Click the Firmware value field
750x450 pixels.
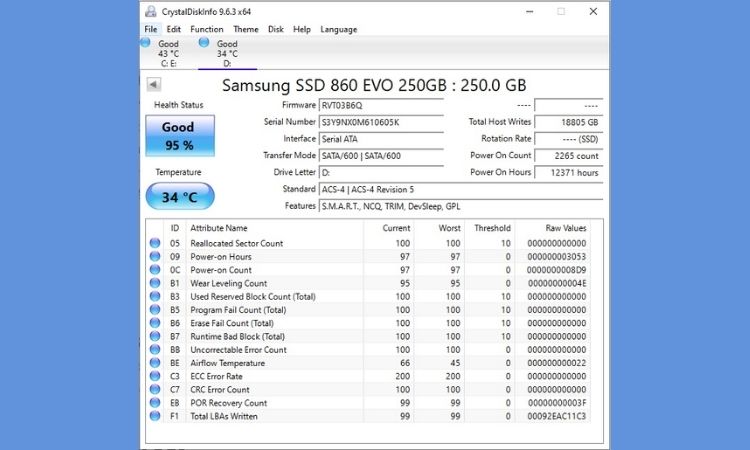381,105
